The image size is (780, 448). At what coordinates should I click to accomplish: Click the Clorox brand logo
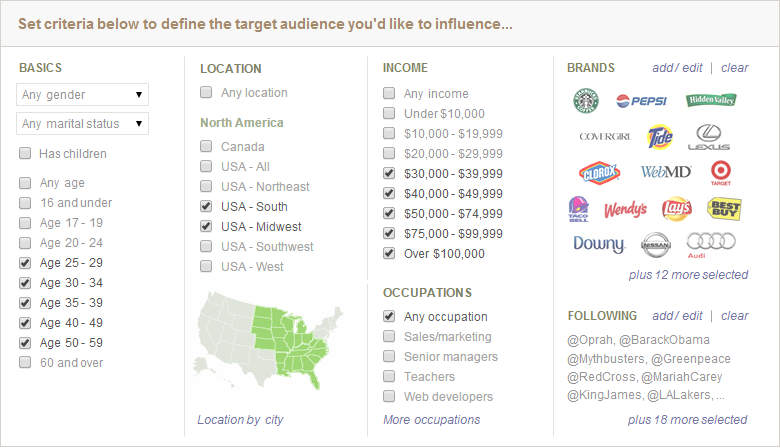[x=599, y=173]
